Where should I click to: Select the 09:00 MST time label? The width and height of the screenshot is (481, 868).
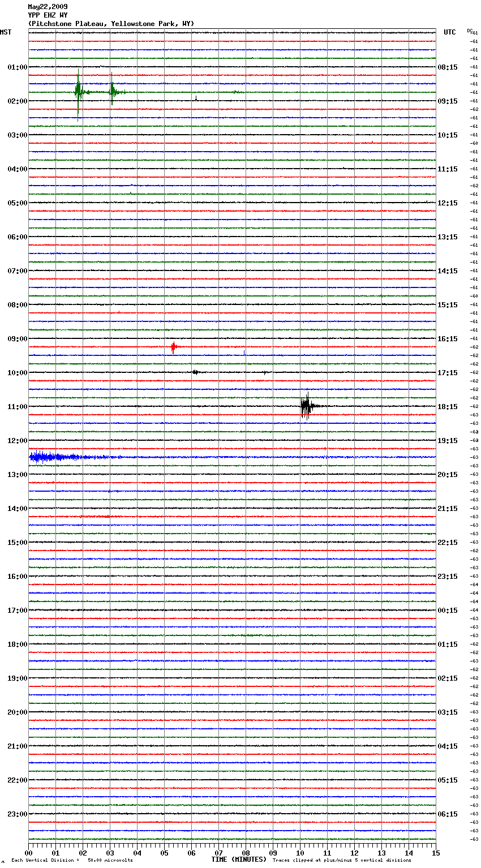point(17,339)
